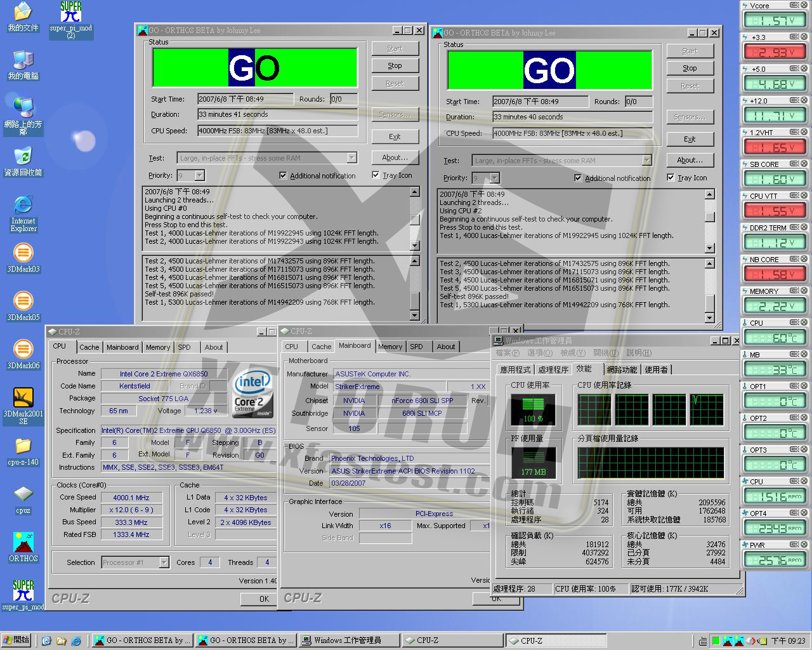Switch to the About tab in right CPU-Z window

click(446, 347)
